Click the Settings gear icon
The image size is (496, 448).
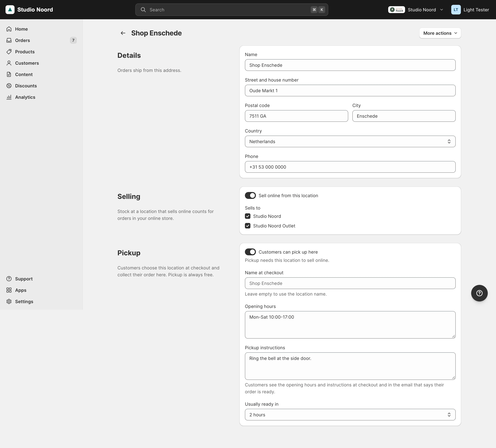click(9, 301)
